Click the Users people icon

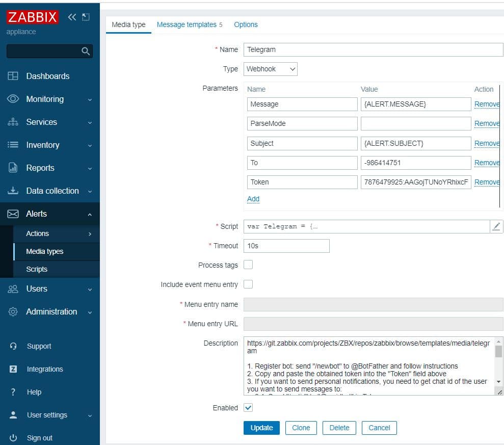13,289
